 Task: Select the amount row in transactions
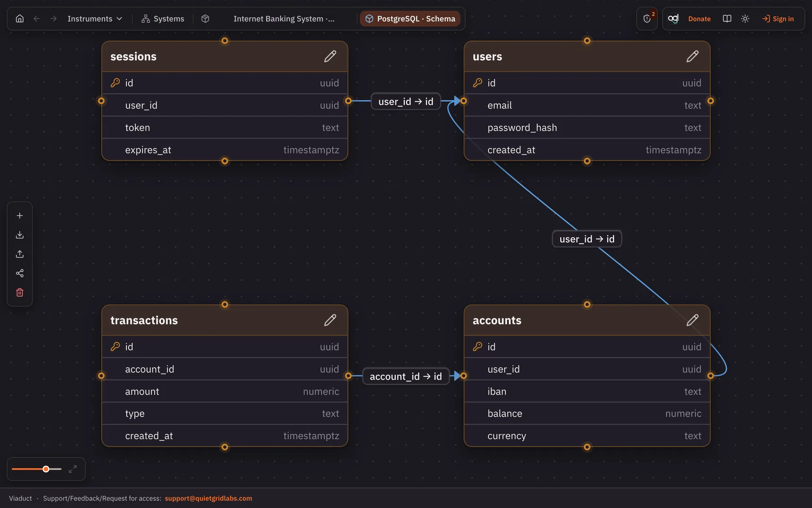tap(225, 391)
